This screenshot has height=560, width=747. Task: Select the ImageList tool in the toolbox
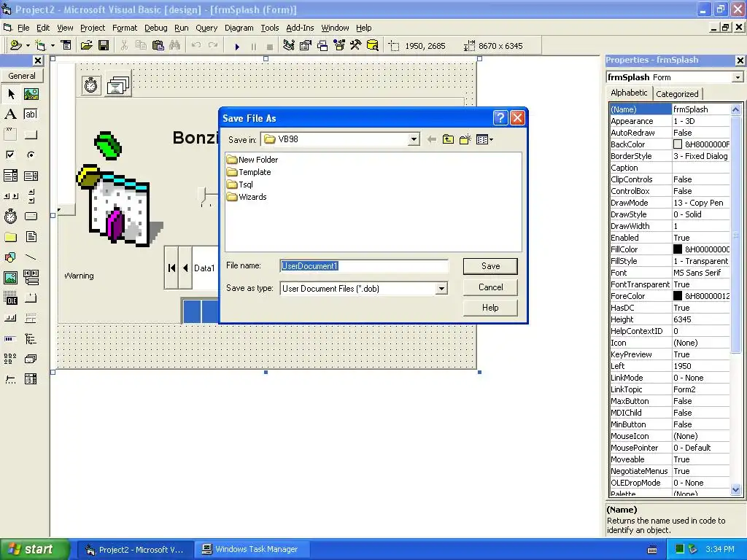click(x=31, y=359)
